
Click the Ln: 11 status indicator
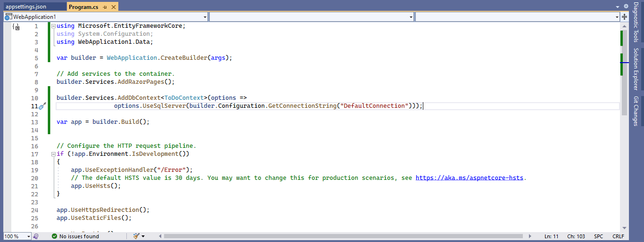(551, 236)
